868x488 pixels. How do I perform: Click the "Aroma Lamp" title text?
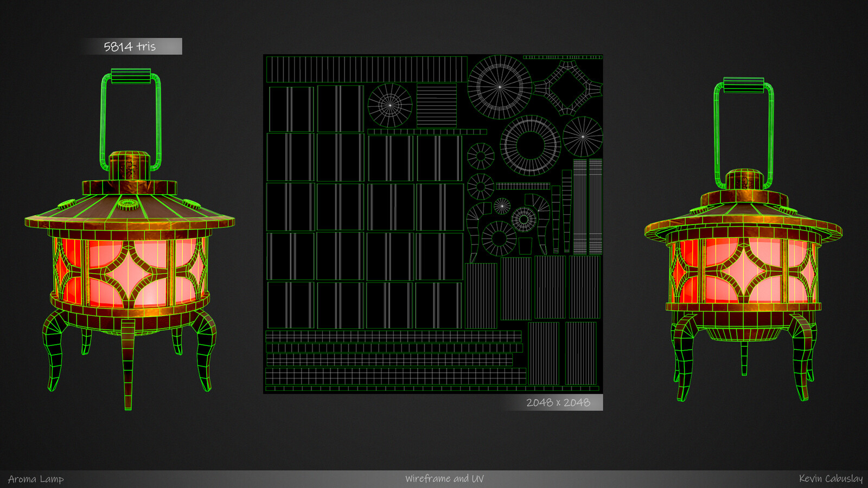pos(36,479)
